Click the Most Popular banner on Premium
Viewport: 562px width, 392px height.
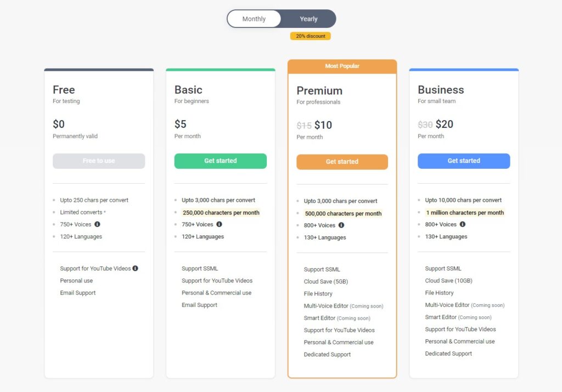pos(342,66)
